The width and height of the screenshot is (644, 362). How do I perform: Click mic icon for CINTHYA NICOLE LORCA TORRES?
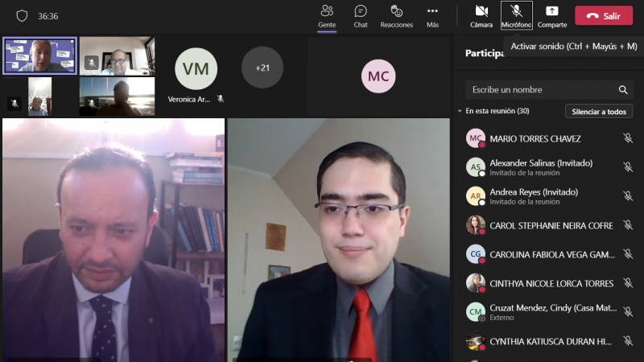tap(628, 283)
